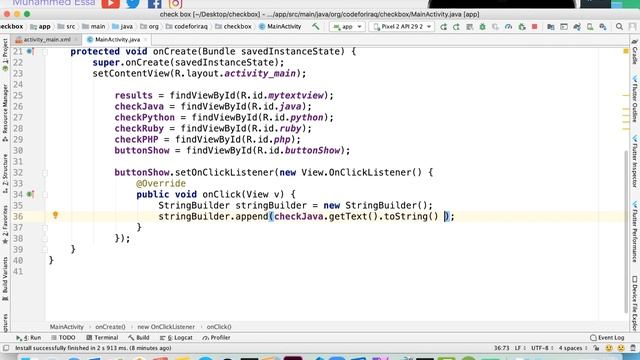Click the Attach Debugger to process icon
640x360 pixels.
tap(522, 27)
